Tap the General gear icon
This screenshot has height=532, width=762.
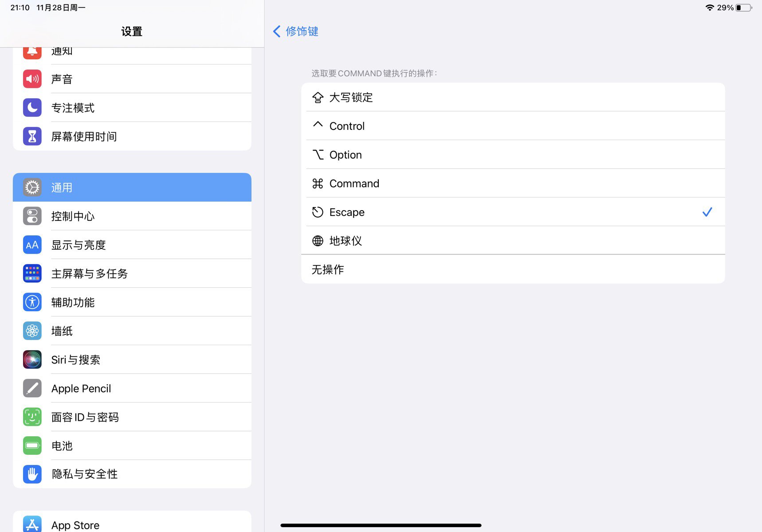click(x=32, y=188)
